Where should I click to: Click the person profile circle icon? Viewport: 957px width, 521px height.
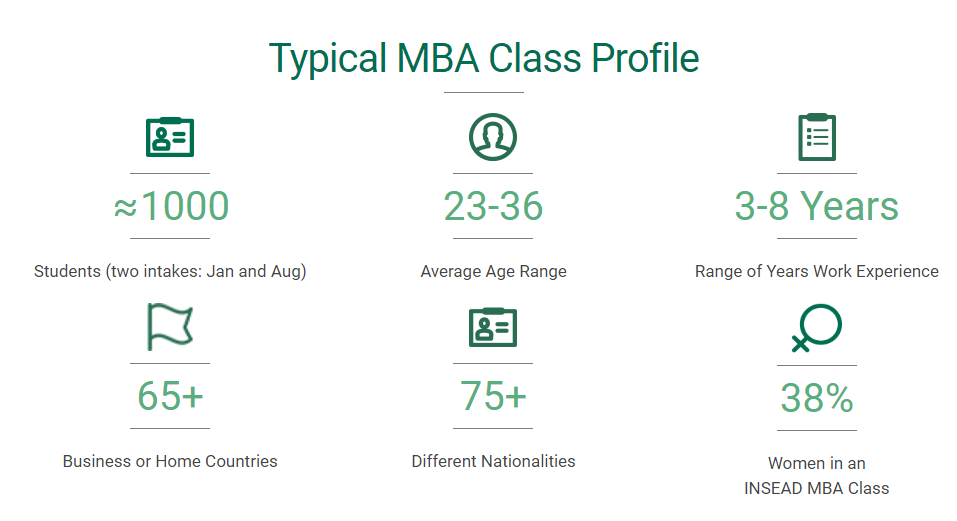493,137
